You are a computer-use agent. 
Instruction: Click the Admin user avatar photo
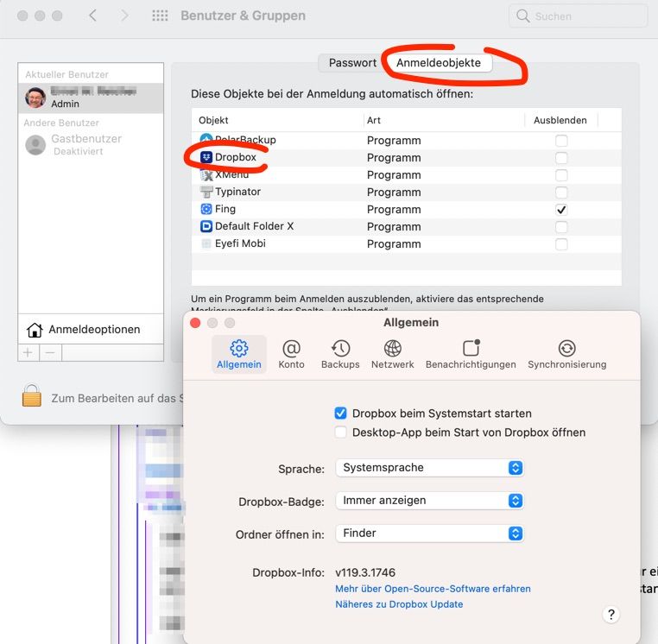click(x=35, y=98)
